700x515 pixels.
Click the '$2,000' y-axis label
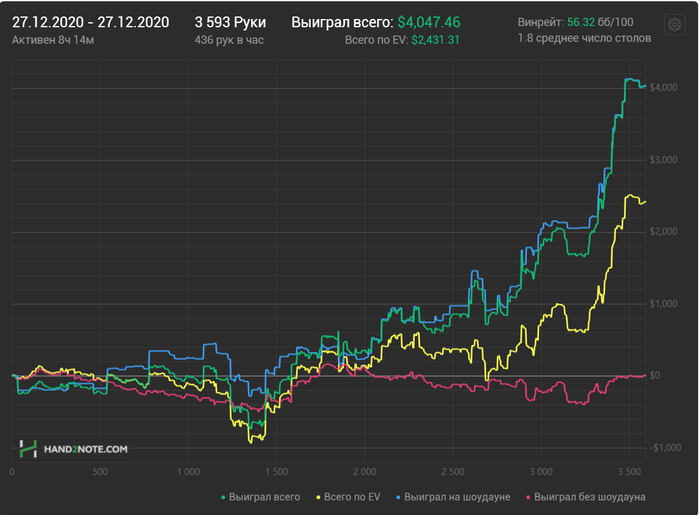[663, 232]
